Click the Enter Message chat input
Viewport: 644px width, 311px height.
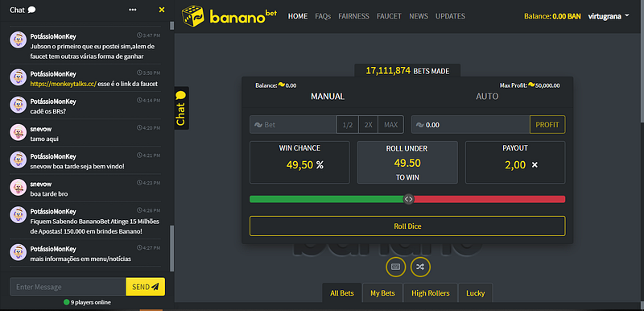point(68,287)
